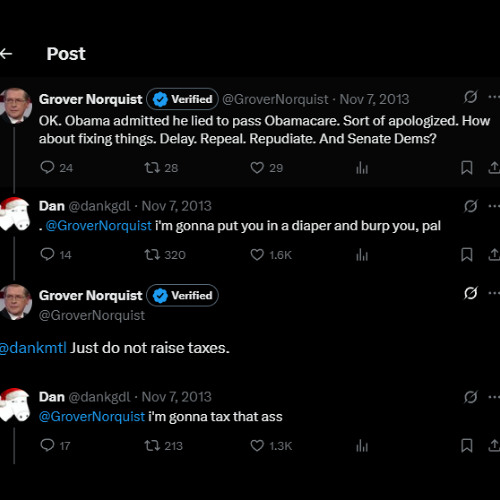This screenshot has height=500, width=500.
Task: Open @GroverNorquist mention in Dan's tax reply
Action: pyautogui.click(x=92, y=417)
